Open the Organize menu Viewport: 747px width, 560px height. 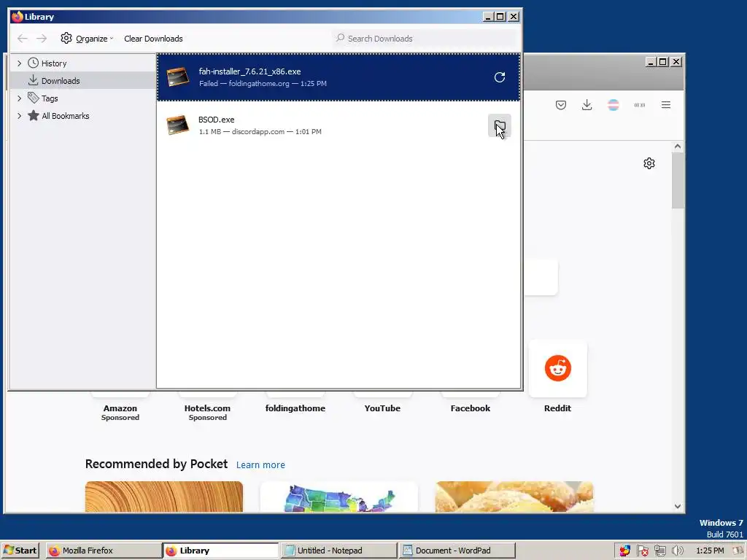(87, 39)
